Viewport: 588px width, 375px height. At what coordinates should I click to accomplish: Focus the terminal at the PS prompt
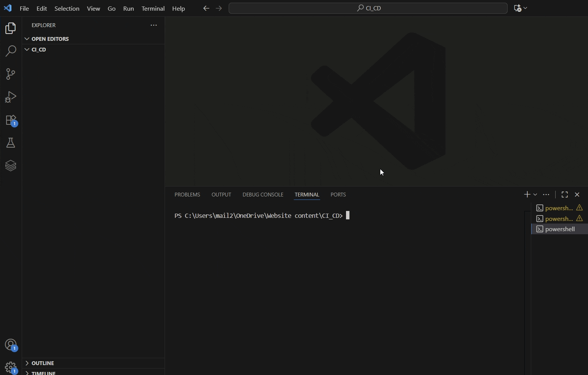[262, 216]
